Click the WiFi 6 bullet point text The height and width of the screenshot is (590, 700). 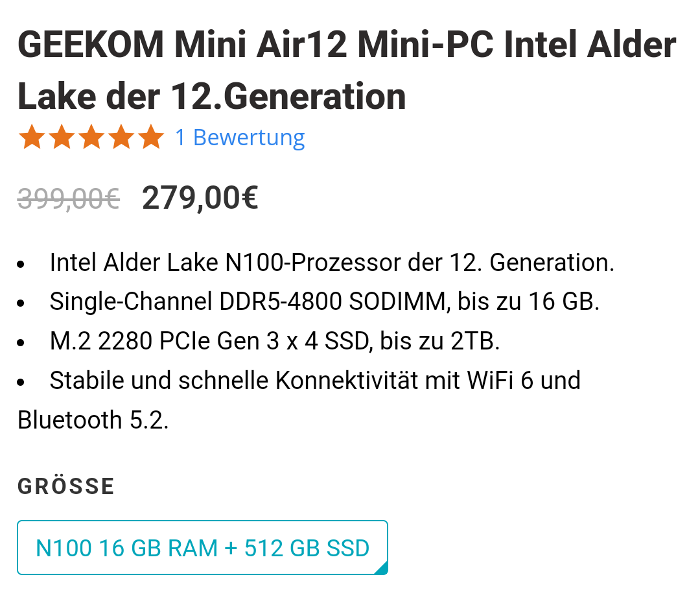tap(315, 380)
